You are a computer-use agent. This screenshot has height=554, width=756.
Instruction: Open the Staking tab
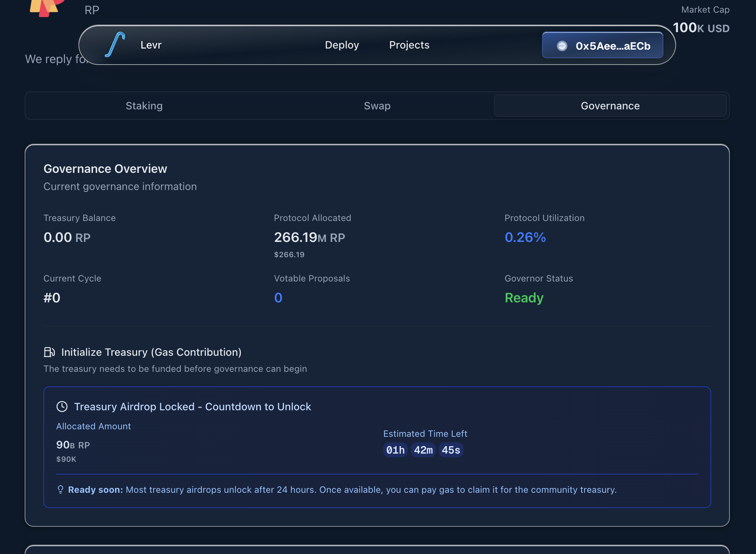coord(144,106)
